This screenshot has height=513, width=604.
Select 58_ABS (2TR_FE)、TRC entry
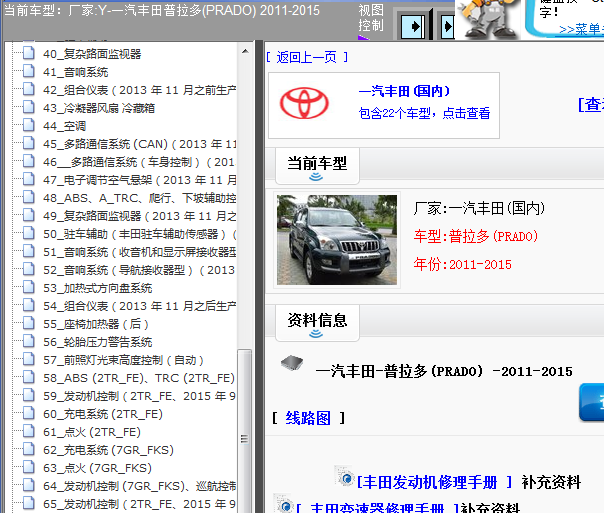(x=139, y=378)
